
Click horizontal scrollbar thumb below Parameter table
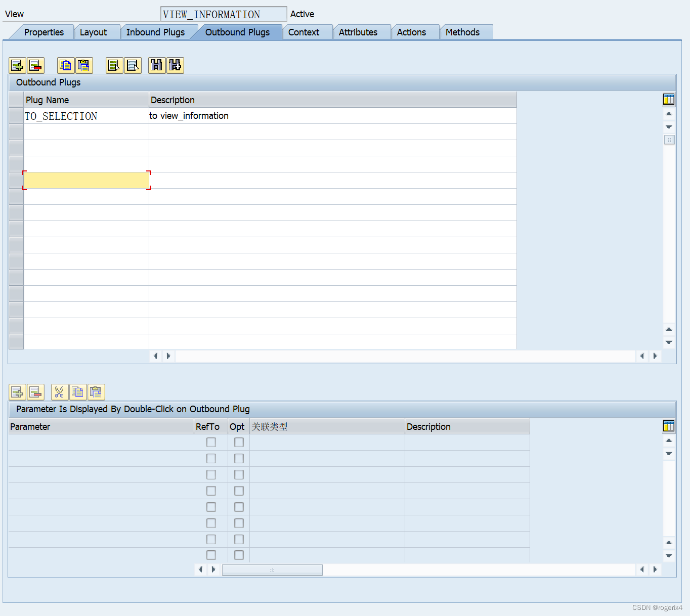[272, 570]
